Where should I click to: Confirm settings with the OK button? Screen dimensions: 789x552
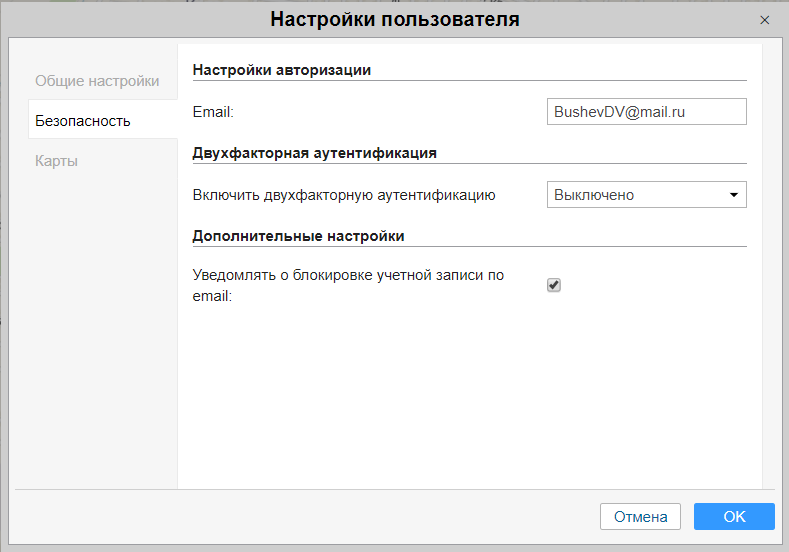point(734,516)
